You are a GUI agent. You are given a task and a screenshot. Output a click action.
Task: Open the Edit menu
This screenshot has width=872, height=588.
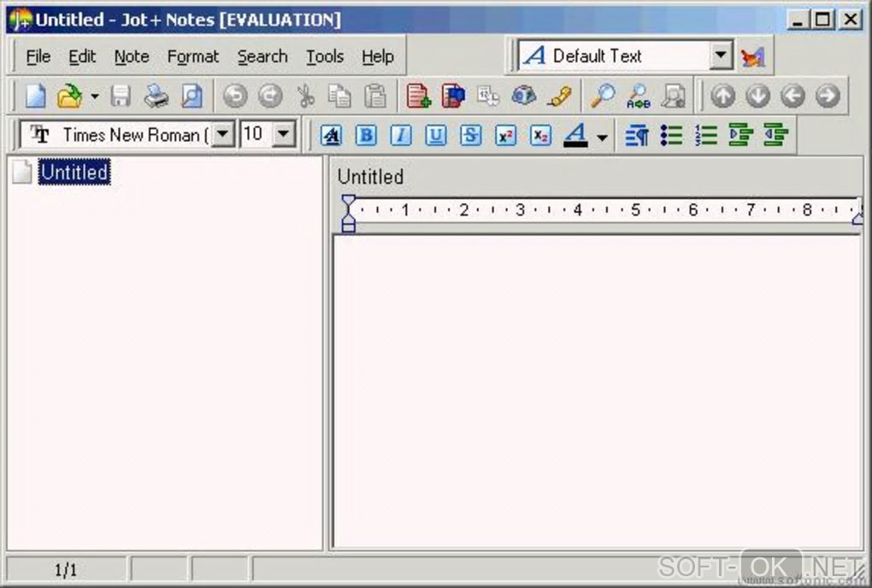(82, 56)
